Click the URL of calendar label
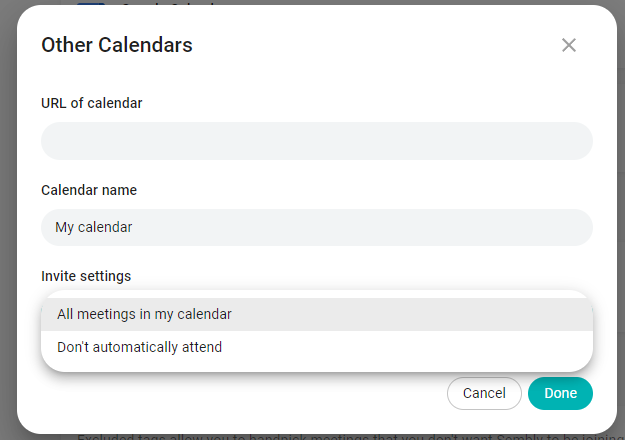This screenshot has height=440, width=625. pos(91,103)
